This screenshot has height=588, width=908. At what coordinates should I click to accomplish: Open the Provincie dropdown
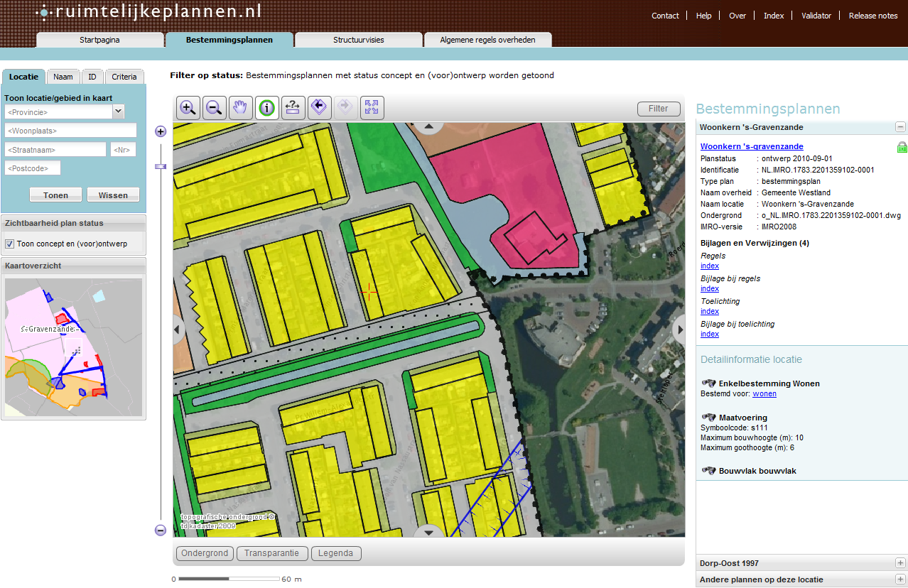pos(118,111)
